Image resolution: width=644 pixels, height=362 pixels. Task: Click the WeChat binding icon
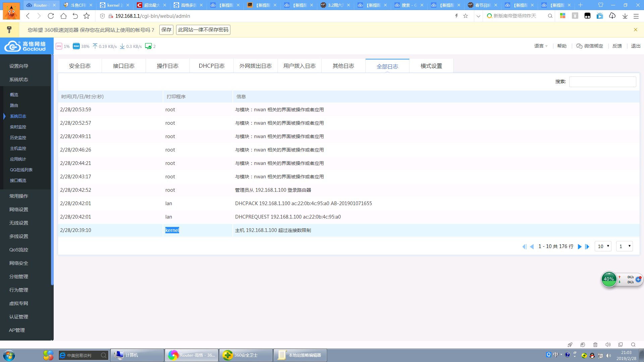(x=579, y=46)
